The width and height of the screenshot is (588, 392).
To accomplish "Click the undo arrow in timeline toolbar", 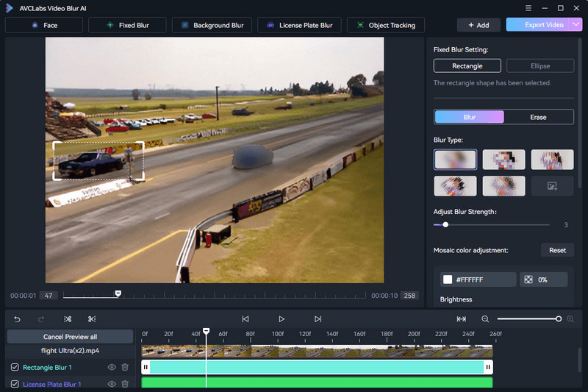I will [18, 319].
